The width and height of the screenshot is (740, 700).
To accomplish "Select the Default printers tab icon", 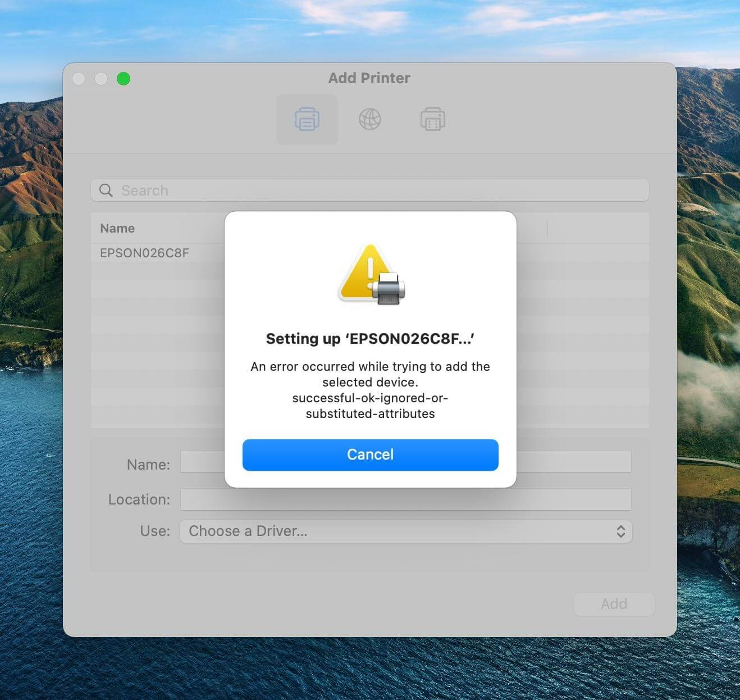I will (307, 119).
